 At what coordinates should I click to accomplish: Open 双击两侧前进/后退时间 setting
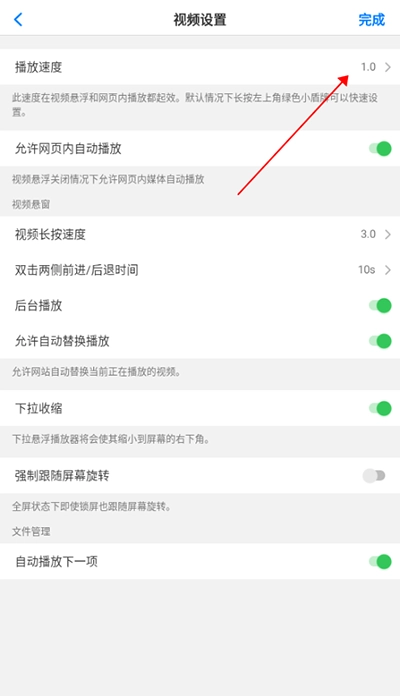coord(200,270)
